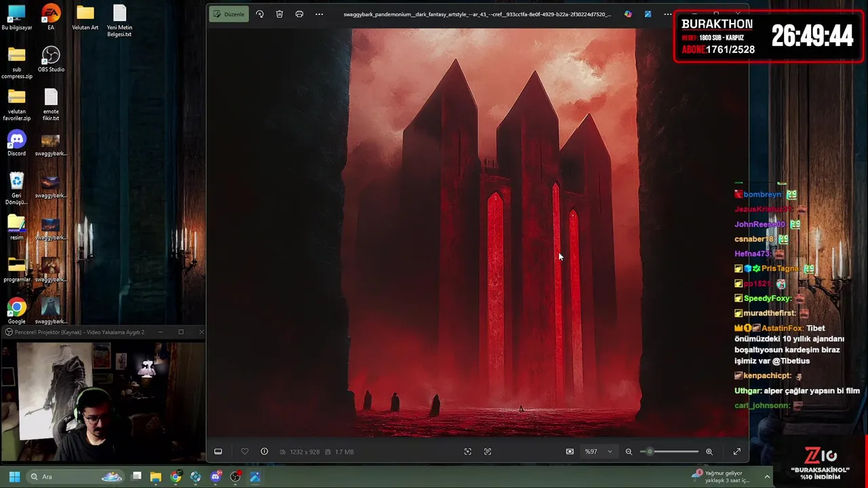The width and height of the screenshot is (868, 488).
Task: Open the Designer colorful icon in Photos title bar
Action: [x=628, y=14]
